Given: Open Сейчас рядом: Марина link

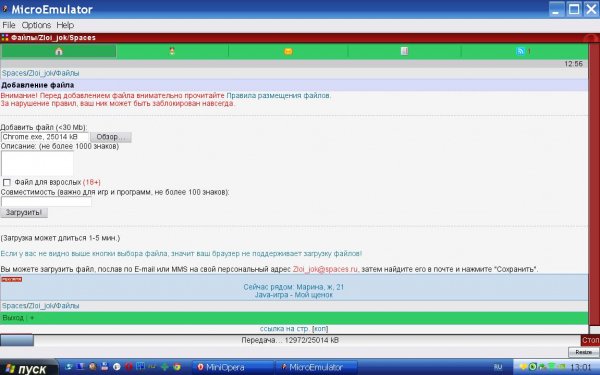Looking at the screenshot, I should (x=293, y=287).
